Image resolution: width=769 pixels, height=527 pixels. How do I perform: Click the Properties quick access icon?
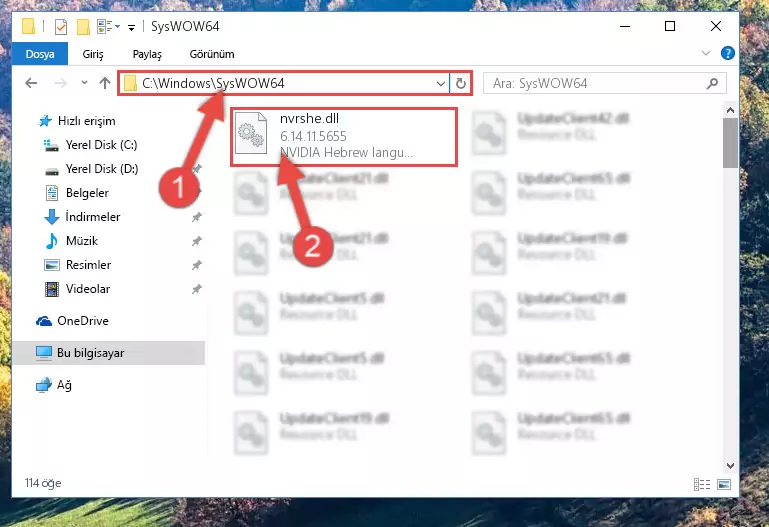point(61,26)
